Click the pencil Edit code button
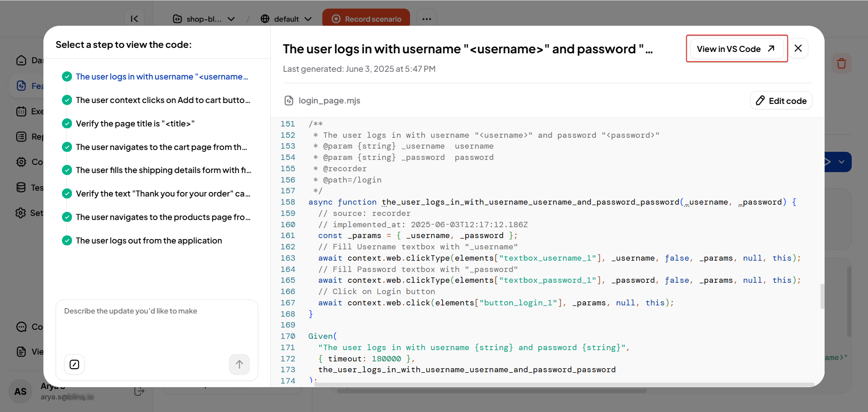This screenshot has height=412, width=868. (x=781, y=100)
